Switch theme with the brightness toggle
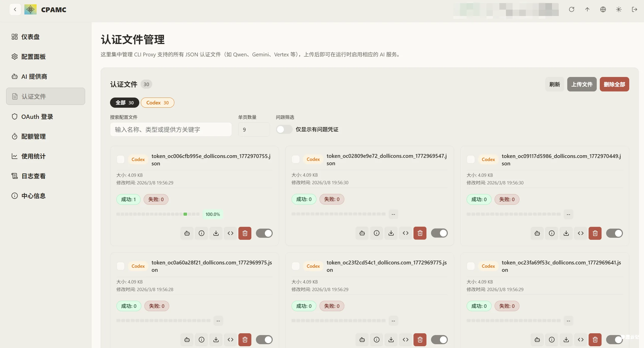Viewport: 644px width, 348px height. pyautogui.click(x=619, y=9)
